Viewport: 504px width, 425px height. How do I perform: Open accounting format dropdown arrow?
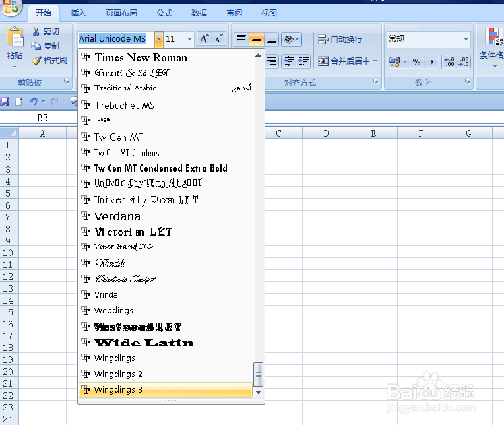(x=405, y=62)
